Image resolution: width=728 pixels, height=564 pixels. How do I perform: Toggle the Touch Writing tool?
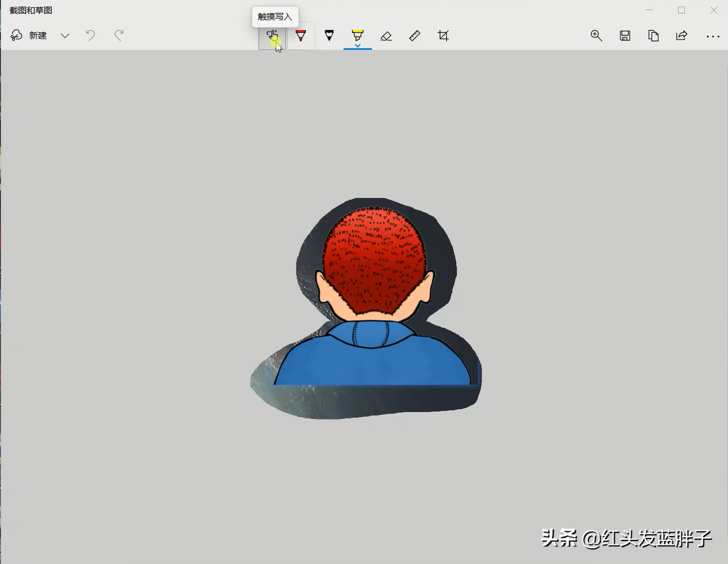coord(272,36)
